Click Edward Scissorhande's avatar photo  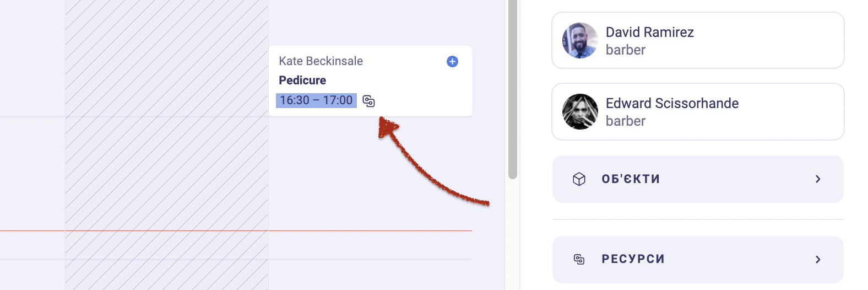[580, 111]
